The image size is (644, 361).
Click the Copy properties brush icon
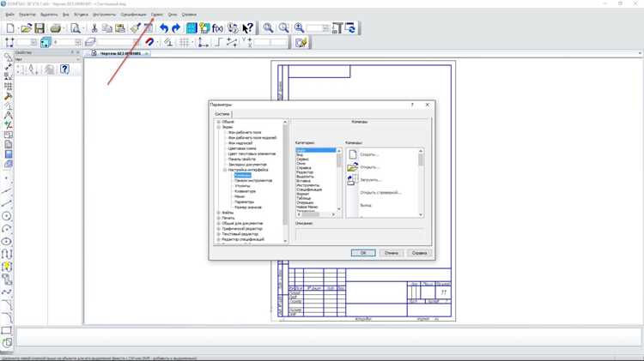tap(135, 28)
